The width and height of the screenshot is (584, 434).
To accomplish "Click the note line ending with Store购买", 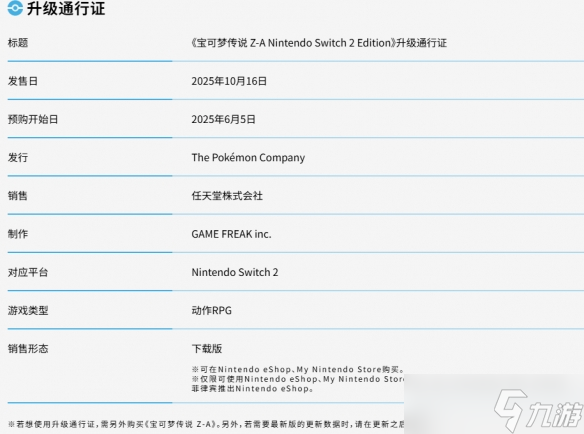I will [298, 370].
